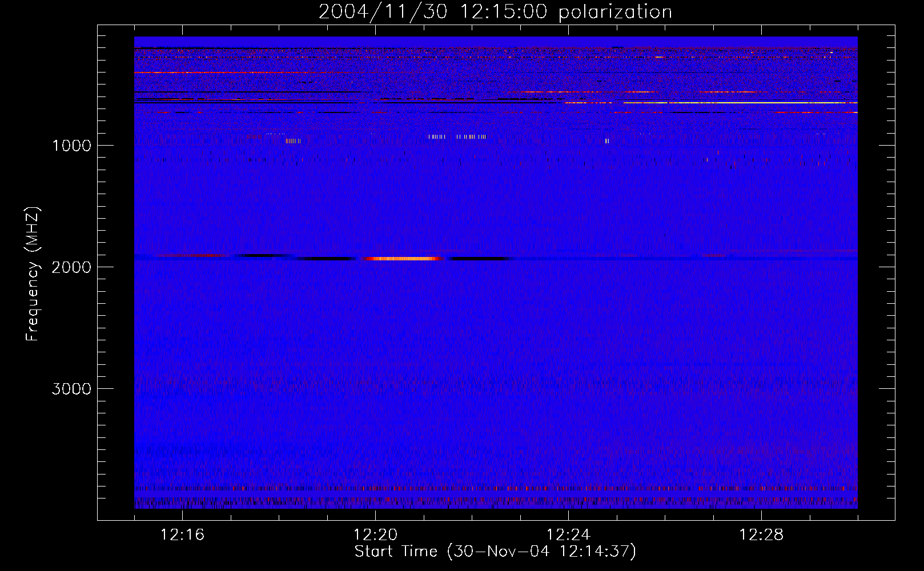Image resolution: width=924 pixels, height=571 pixels.
Task: Click the "1000" frequency tick label
Action: pyautogui.click(x=71, y=146)
